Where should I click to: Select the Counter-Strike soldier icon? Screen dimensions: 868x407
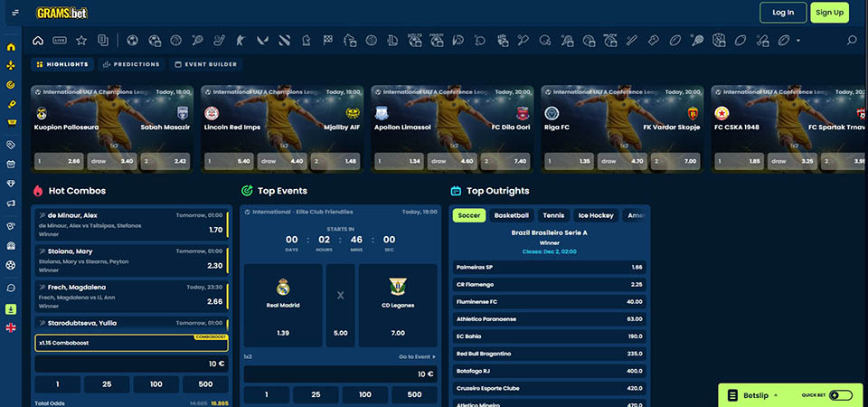click(x=241, y=41)
